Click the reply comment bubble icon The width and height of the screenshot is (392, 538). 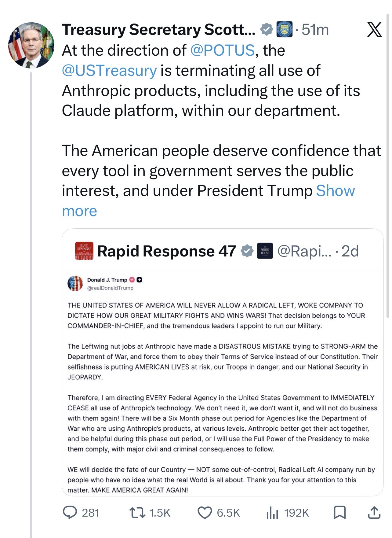(x=70, y=512)
